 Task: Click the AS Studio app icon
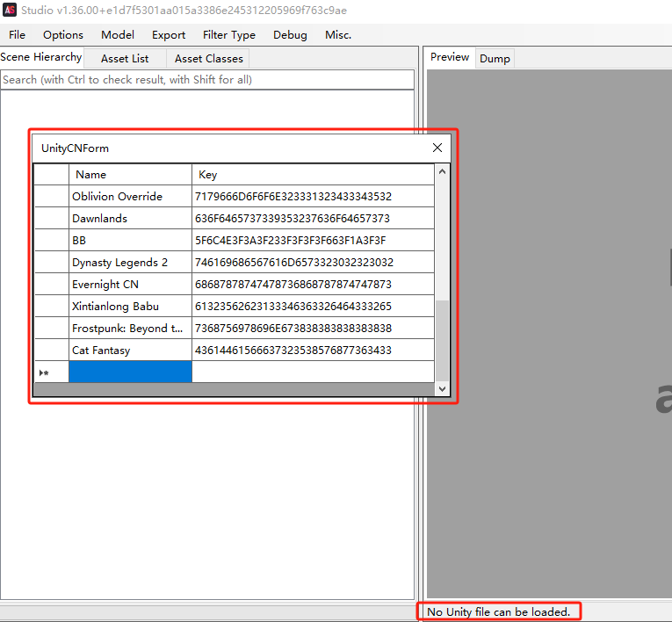[10, 10]
